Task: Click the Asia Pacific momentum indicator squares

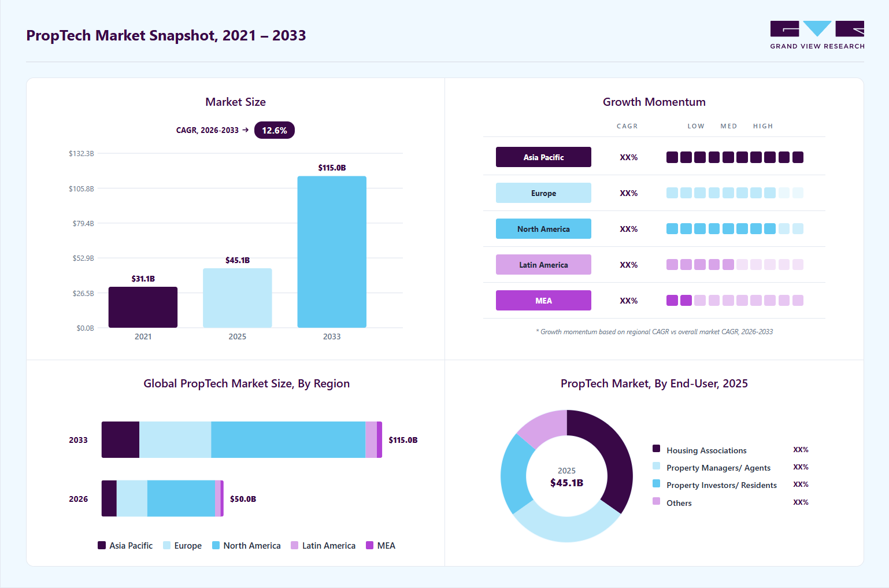Action: (735, 157)
